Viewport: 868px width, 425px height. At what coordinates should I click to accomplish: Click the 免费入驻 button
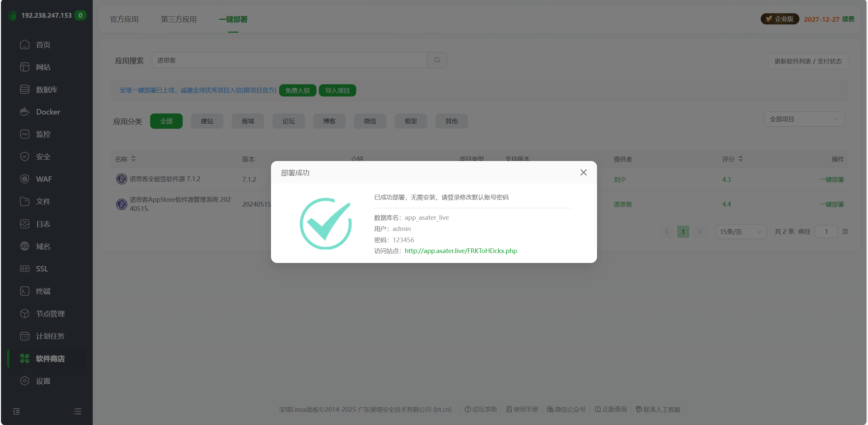[297, 90]
